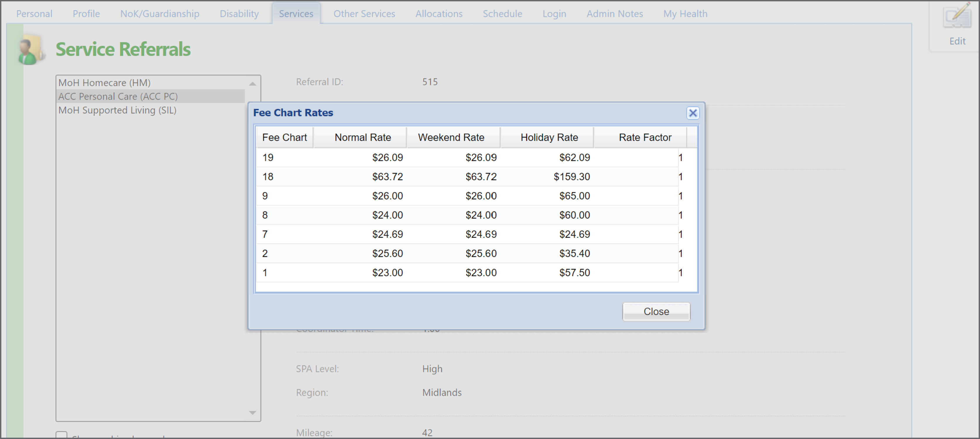Switch to the Profile tab

click(86, 14)
